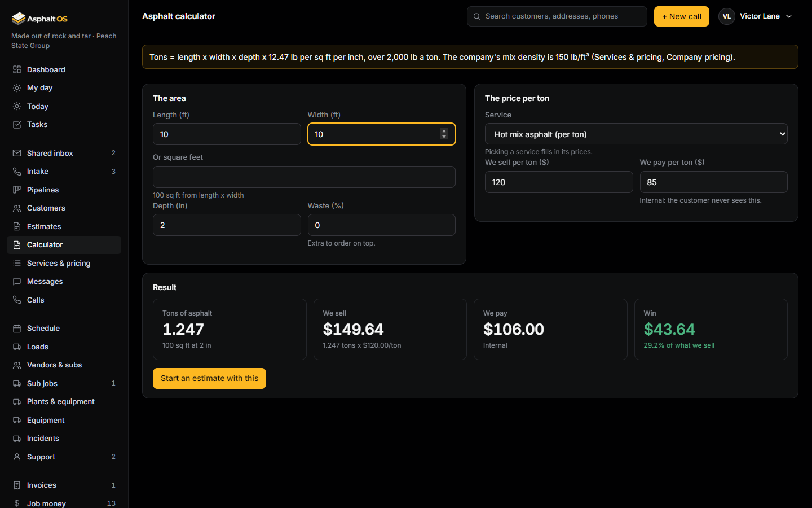Click the Pipelines board icon
This screenshot has height=508, width=812.
pyautogui.click(x=17, y=190)
